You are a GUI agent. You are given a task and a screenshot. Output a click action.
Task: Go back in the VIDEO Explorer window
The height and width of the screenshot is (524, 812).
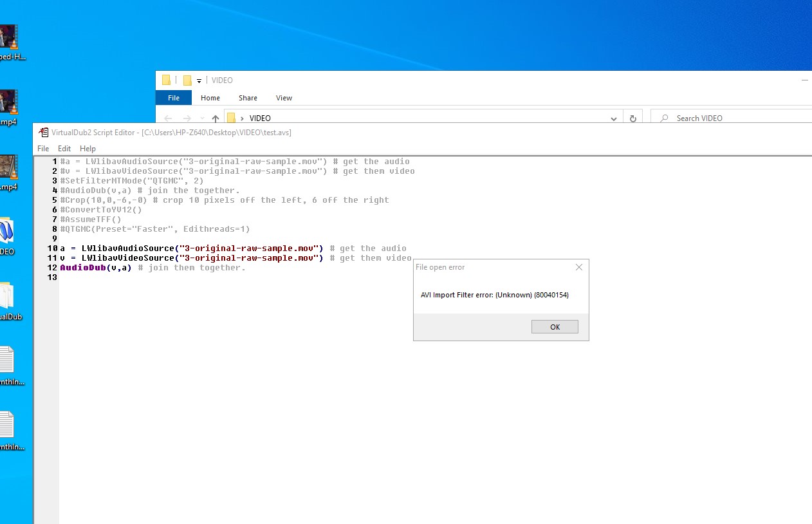pos(169,118)
